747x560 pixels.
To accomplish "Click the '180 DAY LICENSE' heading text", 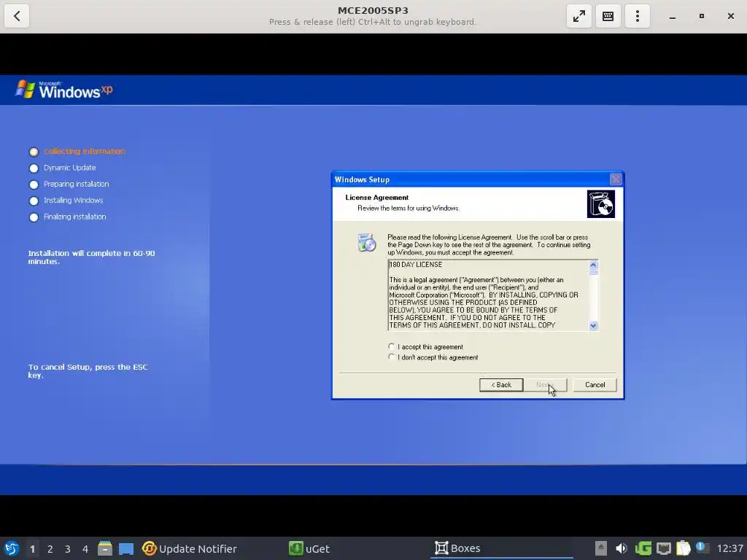I will coord(416,264).
